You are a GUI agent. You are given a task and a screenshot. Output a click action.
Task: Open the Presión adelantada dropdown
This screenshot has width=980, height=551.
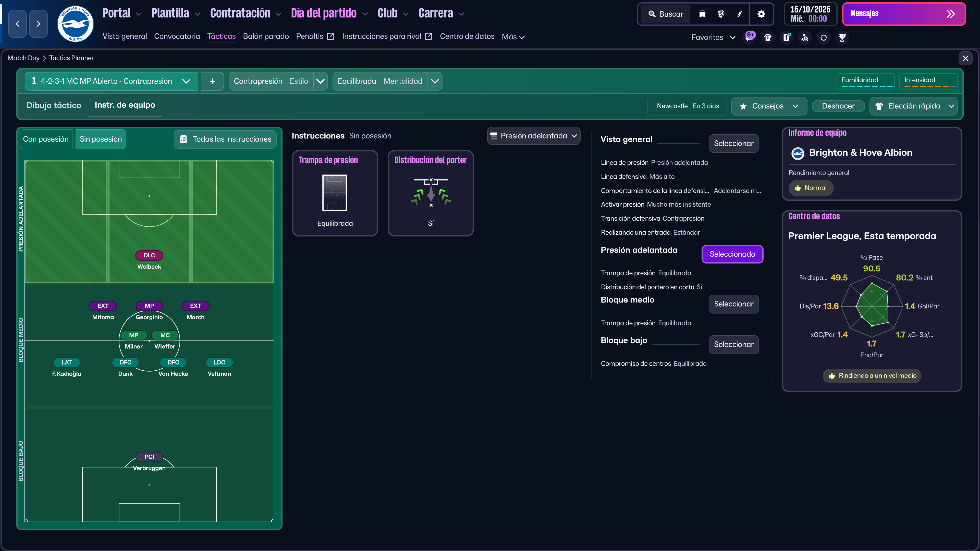[534, 136]
